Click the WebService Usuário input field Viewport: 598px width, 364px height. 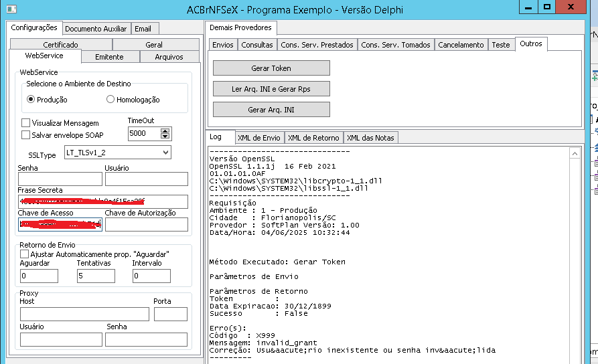coord(147,179)
